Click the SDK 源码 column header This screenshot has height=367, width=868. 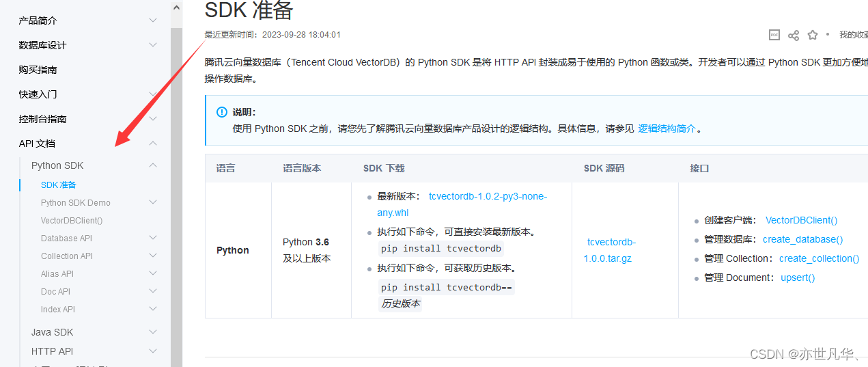coord(604,168)
